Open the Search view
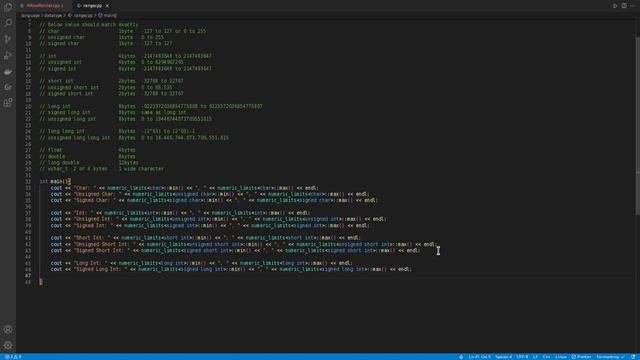640x360 pixels. (x=8, y=23)
